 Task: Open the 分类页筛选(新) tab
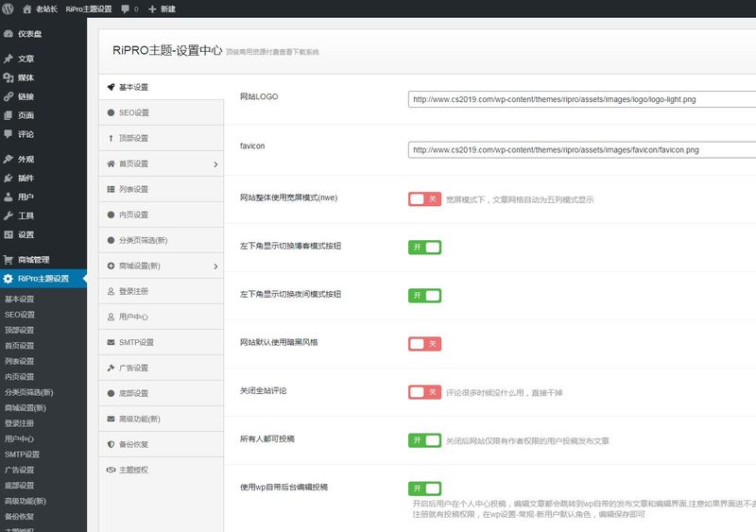(161, 240)
